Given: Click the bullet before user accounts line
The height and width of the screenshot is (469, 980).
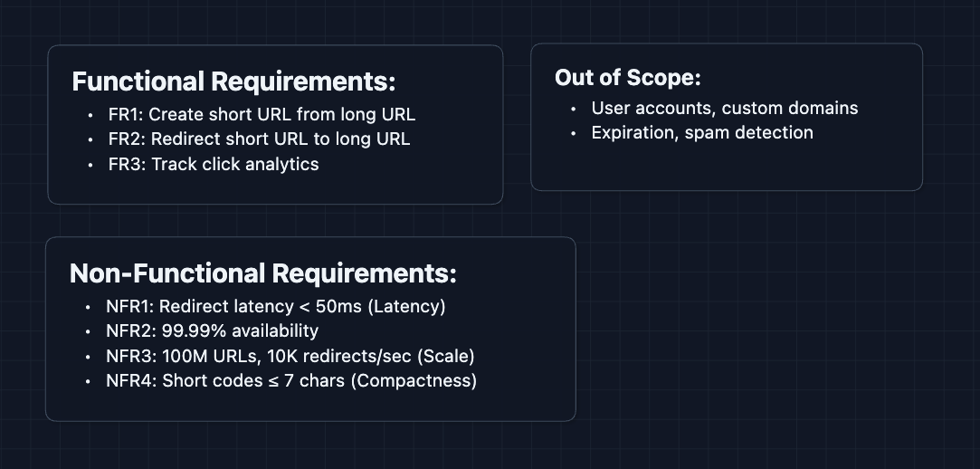Looking at the screenshot, I should point(574,109).
